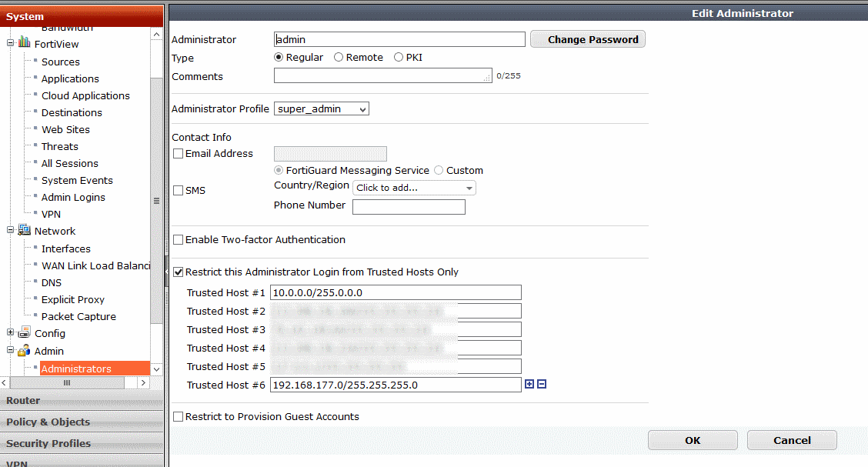
Task: Expand the Config tree node
Action: 11,333
